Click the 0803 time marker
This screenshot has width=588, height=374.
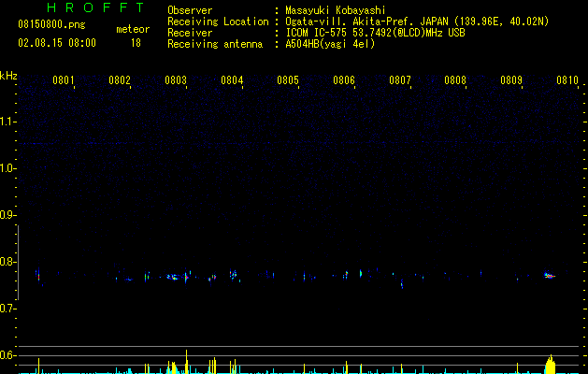tap(176, 80)
